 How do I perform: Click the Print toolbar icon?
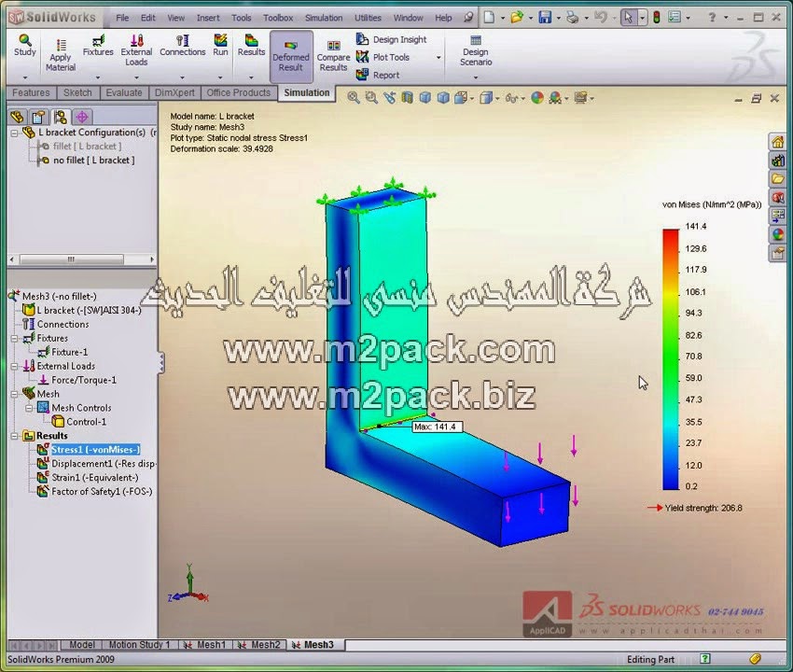573,18
